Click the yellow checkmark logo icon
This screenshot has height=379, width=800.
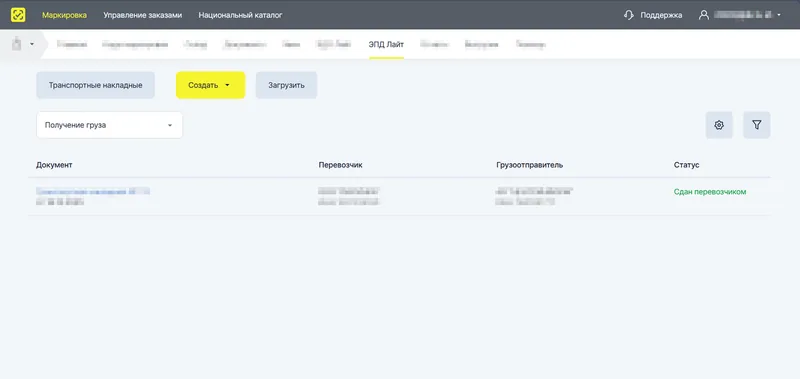point(18,15)
